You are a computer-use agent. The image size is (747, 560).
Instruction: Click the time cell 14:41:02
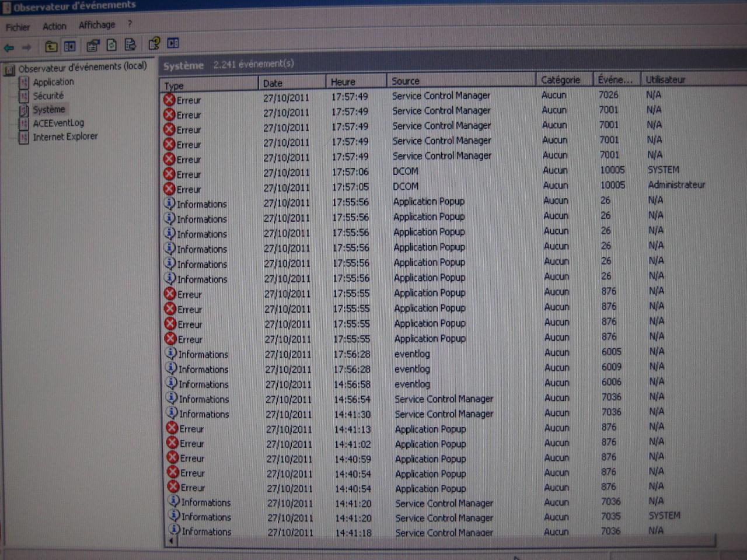352,444
